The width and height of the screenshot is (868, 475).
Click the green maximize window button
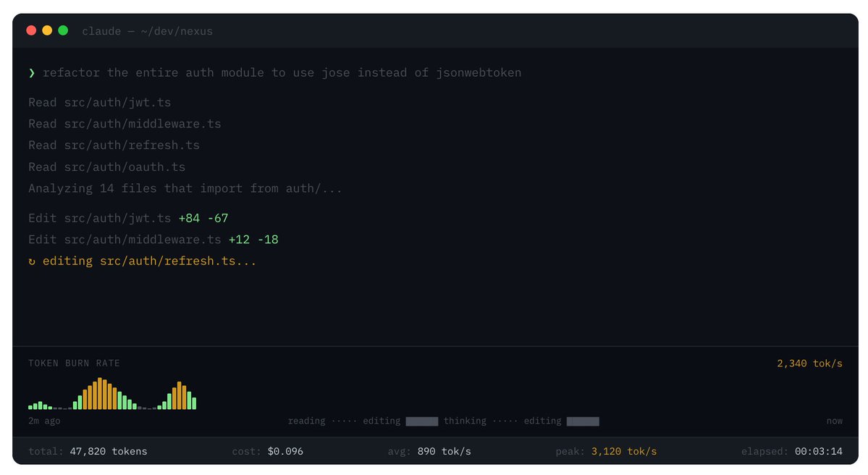pos(63,30)
